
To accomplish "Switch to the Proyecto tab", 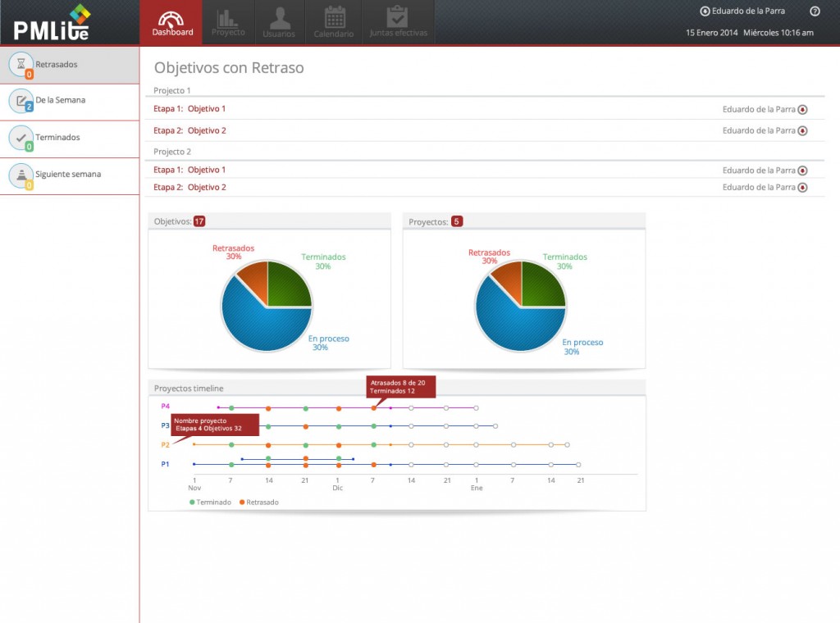I will (228, 22).
